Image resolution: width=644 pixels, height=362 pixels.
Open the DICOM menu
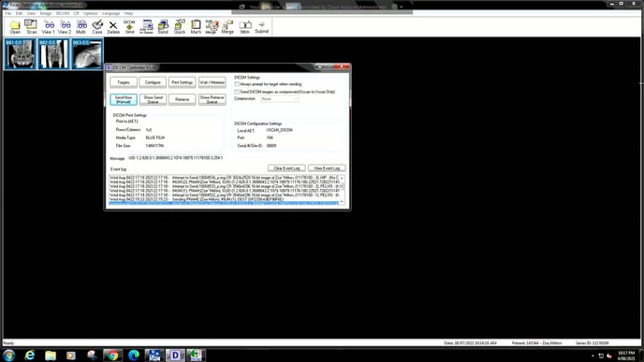pyautogui.click(x=63, y=13)
